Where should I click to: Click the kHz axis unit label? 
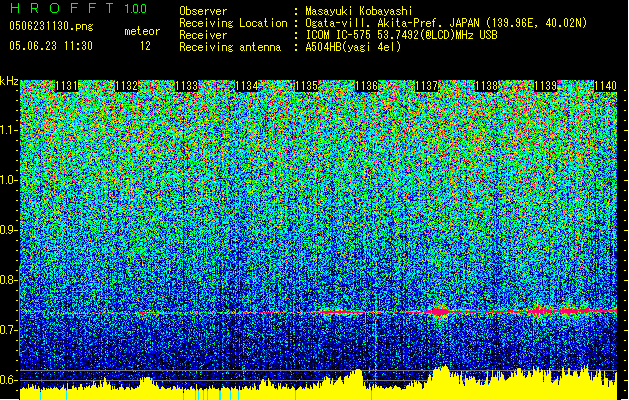[x=9, y=81]
